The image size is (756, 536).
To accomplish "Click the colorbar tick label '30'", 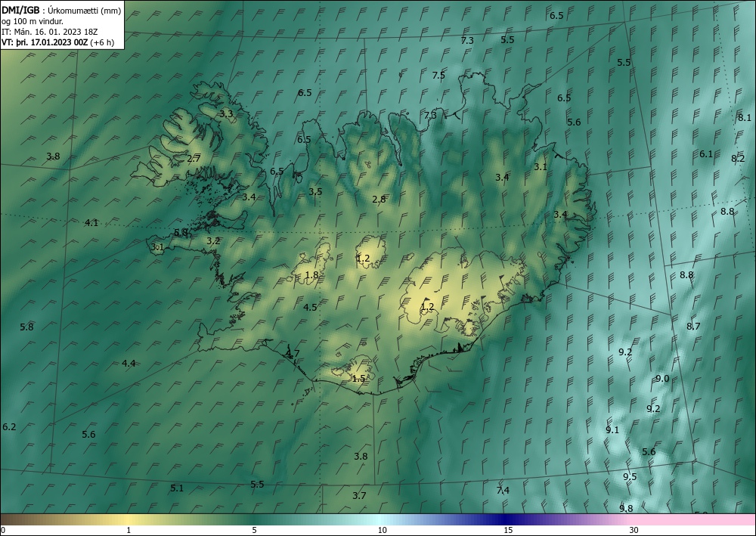I will (634, 530).
